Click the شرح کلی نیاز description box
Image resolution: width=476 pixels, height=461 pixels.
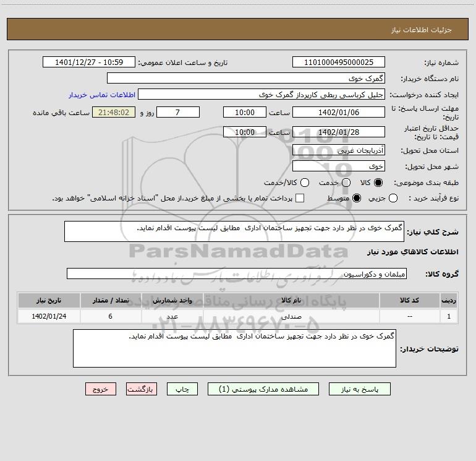point(234,231)
